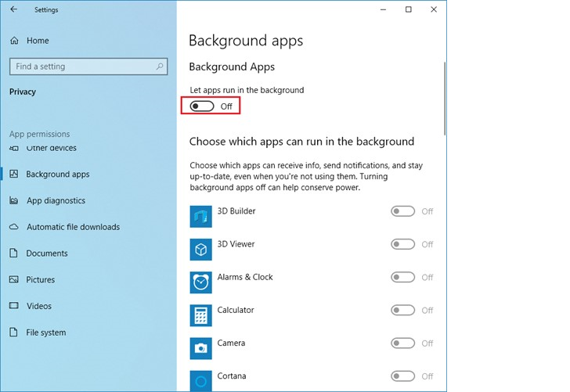Select Automatic file downloads
Screen dimensions: 570x392
(x=73, y=227)
